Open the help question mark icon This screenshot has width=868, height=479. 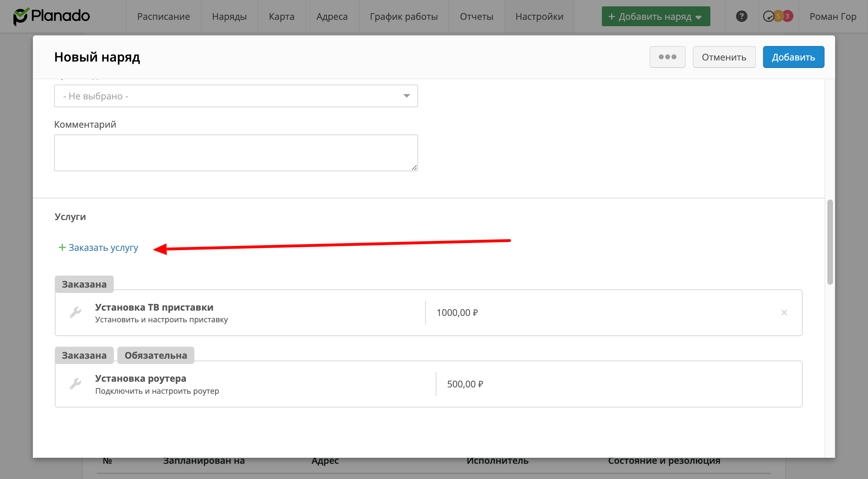(741, 16)
